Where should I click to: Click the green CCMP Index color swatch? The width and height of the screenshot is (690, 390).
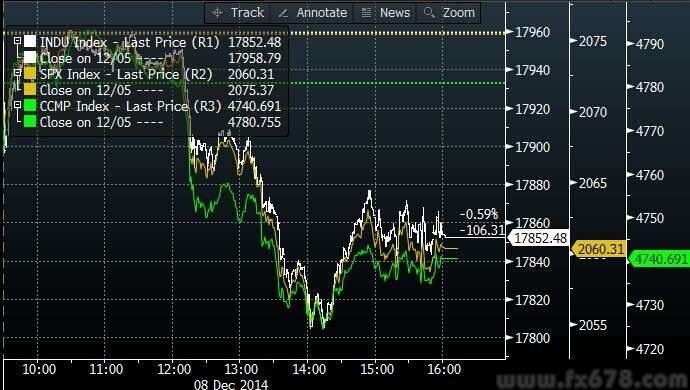tap(30, 105)
